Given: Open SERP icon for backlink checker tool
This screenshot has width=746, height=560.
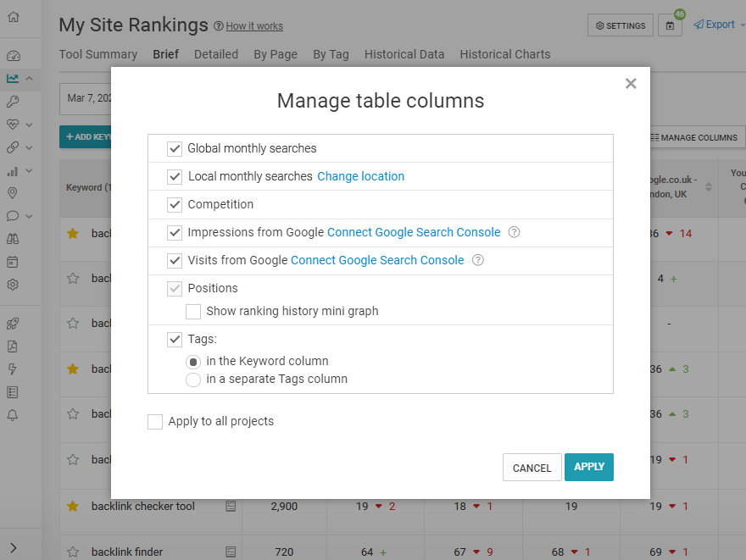Looking at the screenshot, I should [x=231, y=507].
